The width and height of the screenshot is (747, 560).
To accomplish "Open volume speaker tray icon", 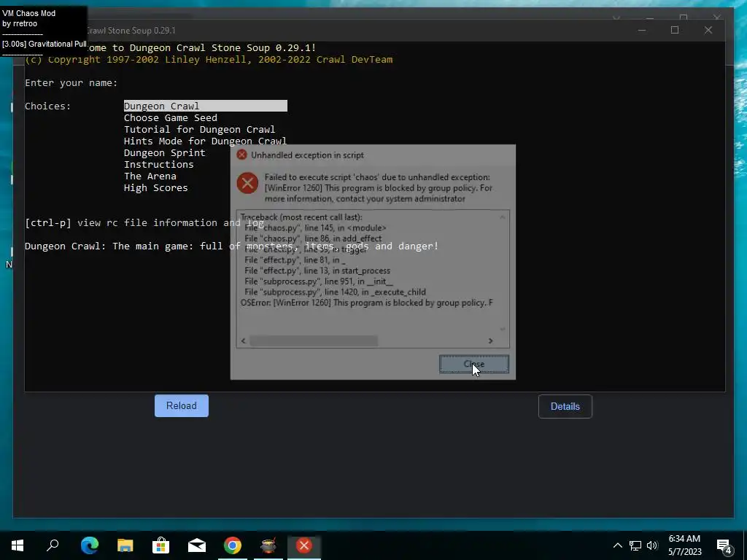I will tap(652, 545).
